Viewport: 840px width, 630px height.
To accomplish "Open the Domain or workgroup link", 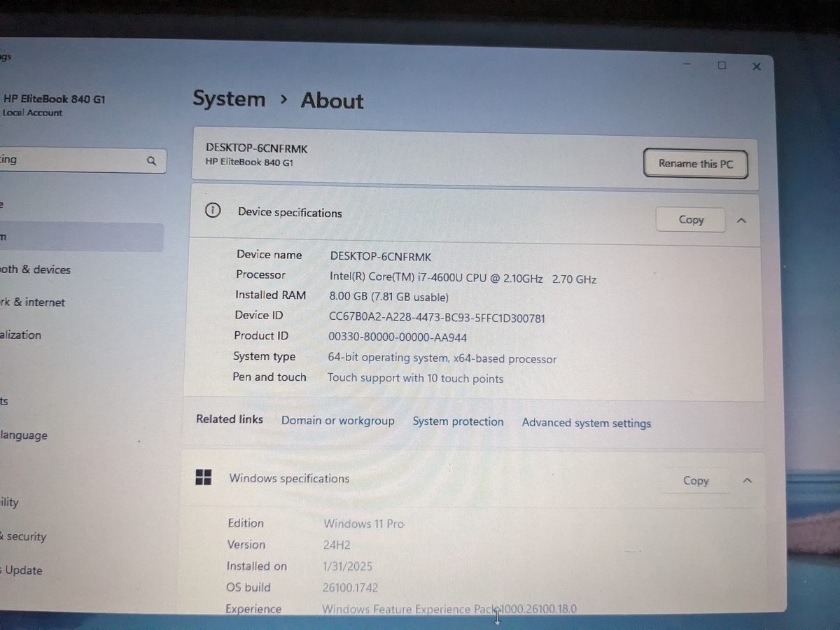I will 337,421.
